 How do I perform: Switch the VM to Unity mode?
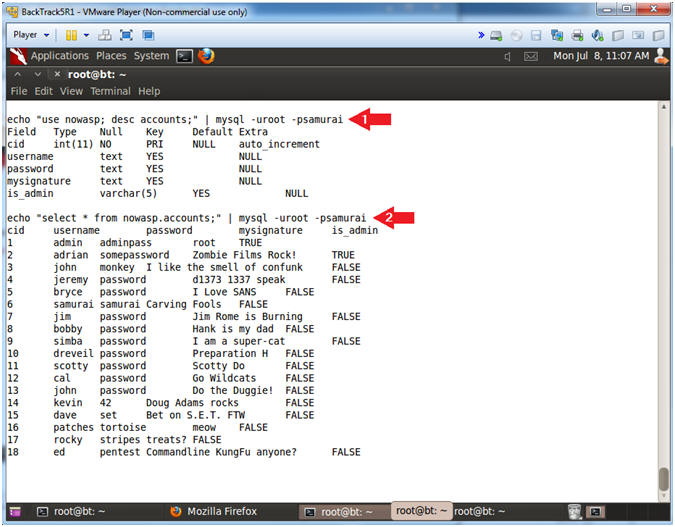coord(148,35)
